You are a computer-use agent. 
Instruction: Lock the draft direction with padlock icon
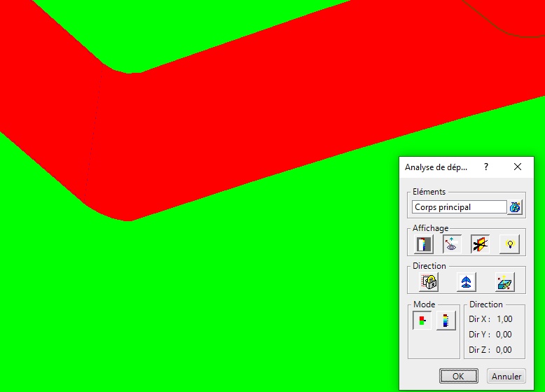pyautogui.click(x=429, y=282)
